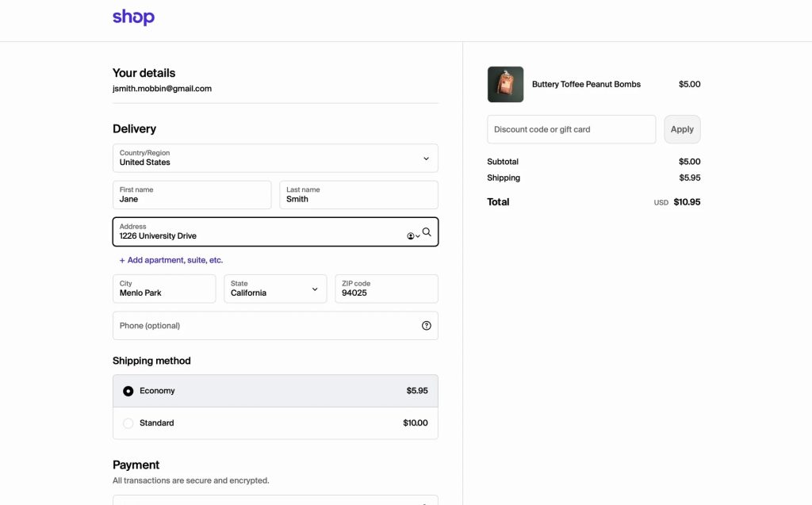This screenshot has width=812, height=505.
Task: Open the State dropdown
Action: [x=275, y=289]
